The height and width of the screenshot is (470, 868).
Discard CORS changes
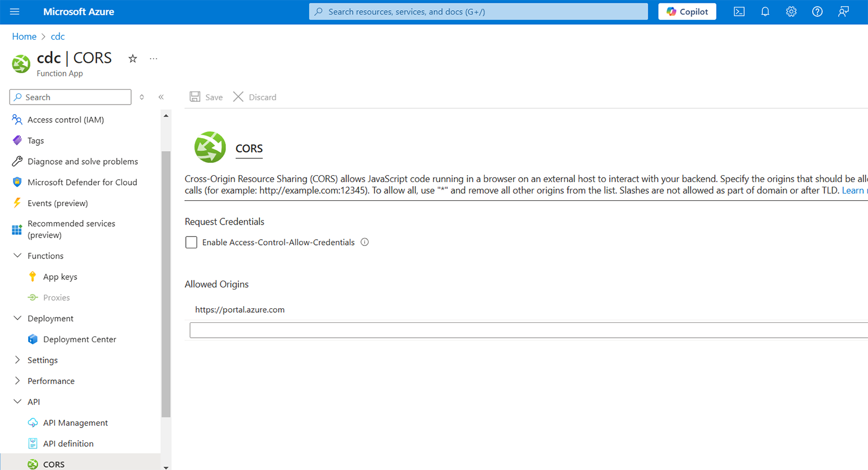tap(255, 97)
